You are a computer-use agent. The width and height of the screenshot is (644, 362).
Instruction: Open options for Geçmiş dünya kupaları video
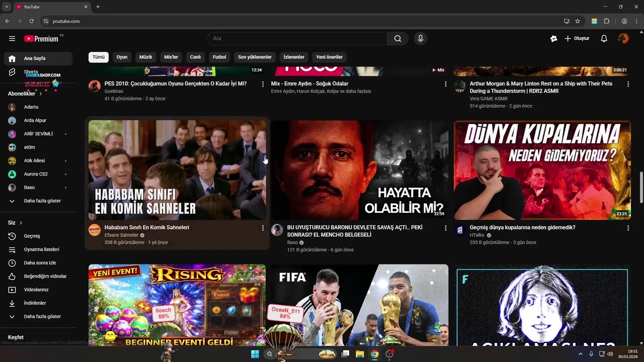pos(628,228)
